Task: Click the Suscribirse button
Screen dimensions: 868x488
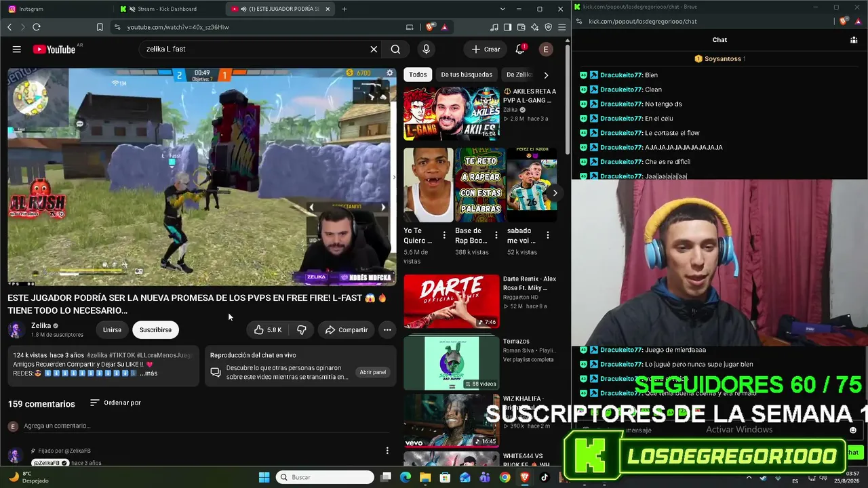Action: pos(155,329)
